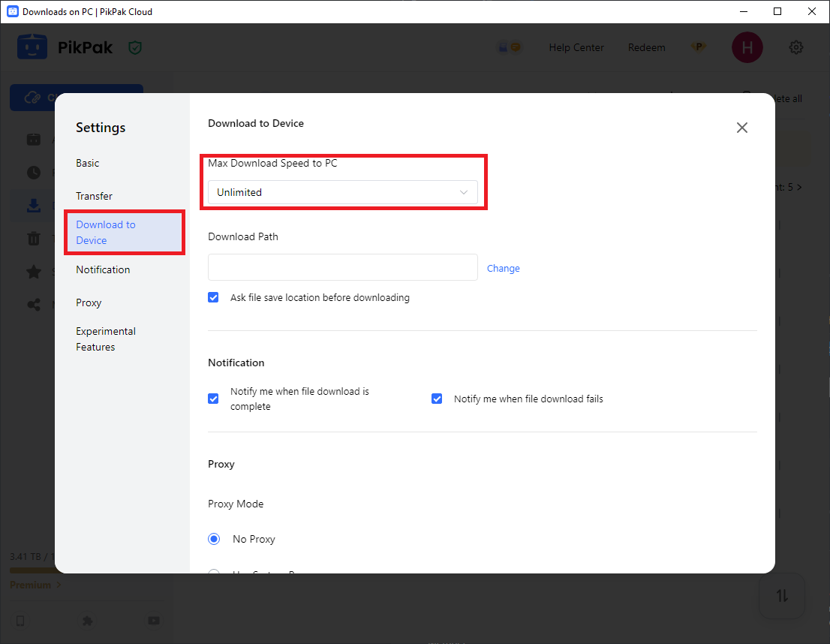Click the Download Path text field

pyautogui.click(x=342, y=267)
